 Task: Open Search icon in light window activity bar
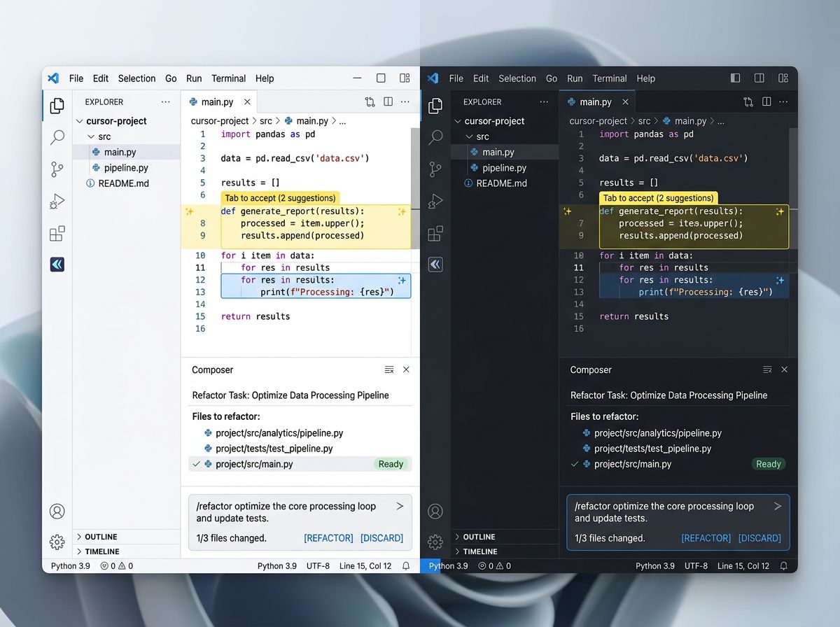pyautogui.click(x=57, y=137)
